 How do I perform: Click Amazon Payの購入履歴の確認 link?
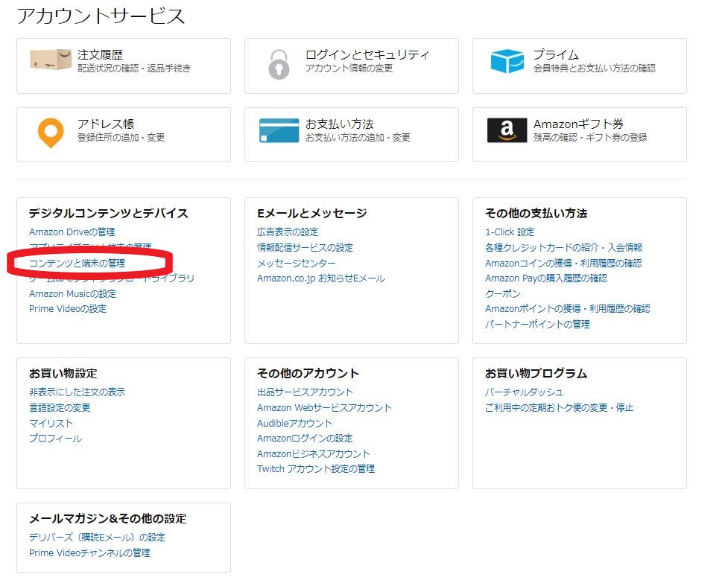(546, 278)
